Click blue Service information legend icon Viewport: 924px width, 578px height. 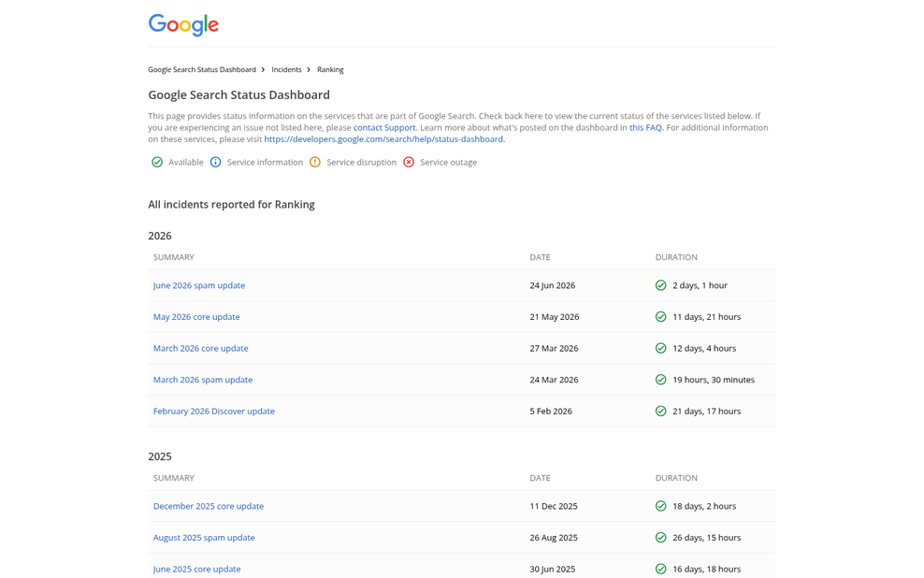(x=216, y=162)
